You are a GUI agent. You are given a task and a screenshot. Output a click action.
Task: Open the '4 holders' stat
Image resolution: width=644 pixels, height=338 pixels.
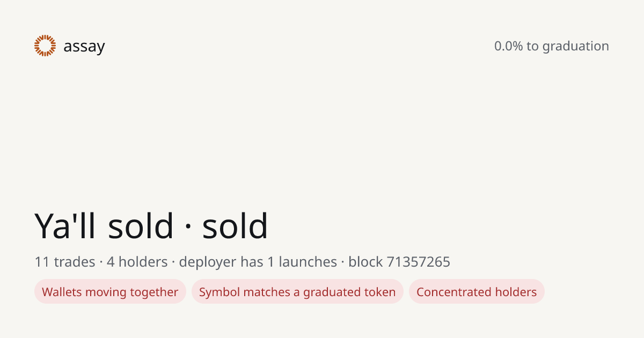tap(137, 262)
